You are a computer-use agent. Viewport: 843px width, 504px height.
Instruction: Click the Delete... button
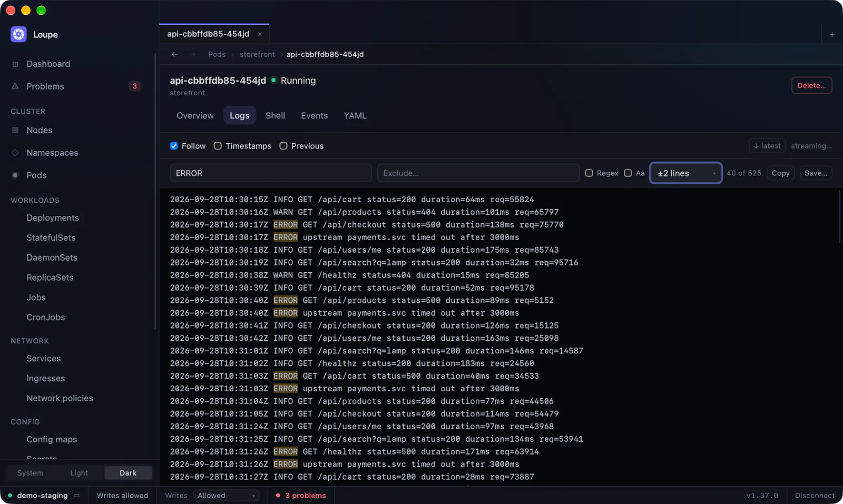tap(811, 85)
